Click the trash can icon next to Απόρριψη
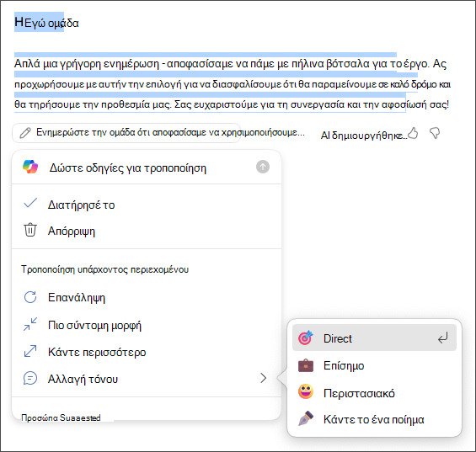Screen dimensions: 476x452 point(30,230)
